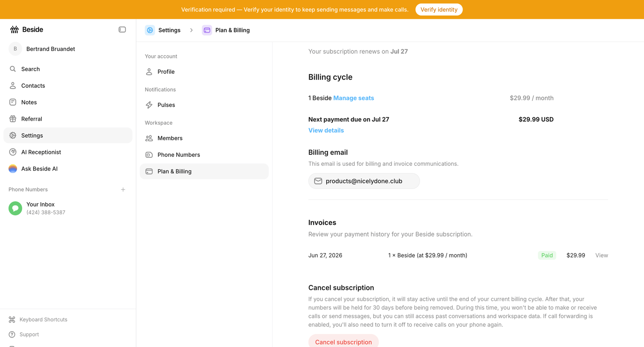Click the Phone Numbers sidebar section header
This screenshot has height=347, width=644.
(28, 190)
